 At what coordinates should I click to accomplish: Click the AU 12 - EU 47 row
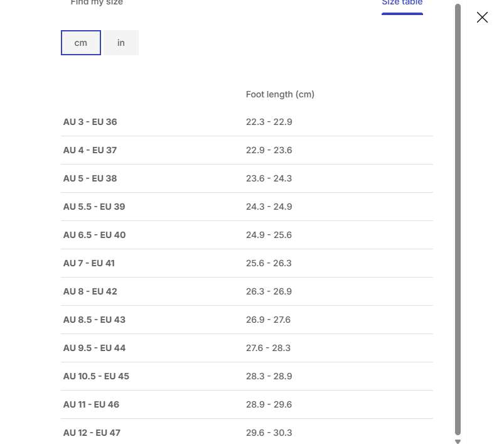pos(92,433)
